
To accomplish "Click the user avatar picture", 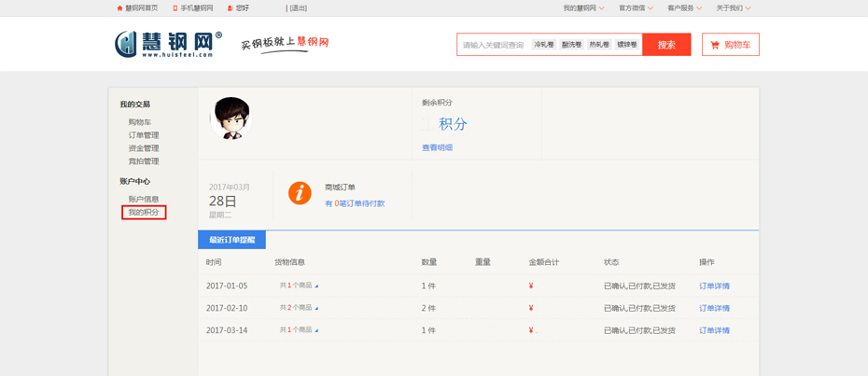I will (x=231, y=118).
